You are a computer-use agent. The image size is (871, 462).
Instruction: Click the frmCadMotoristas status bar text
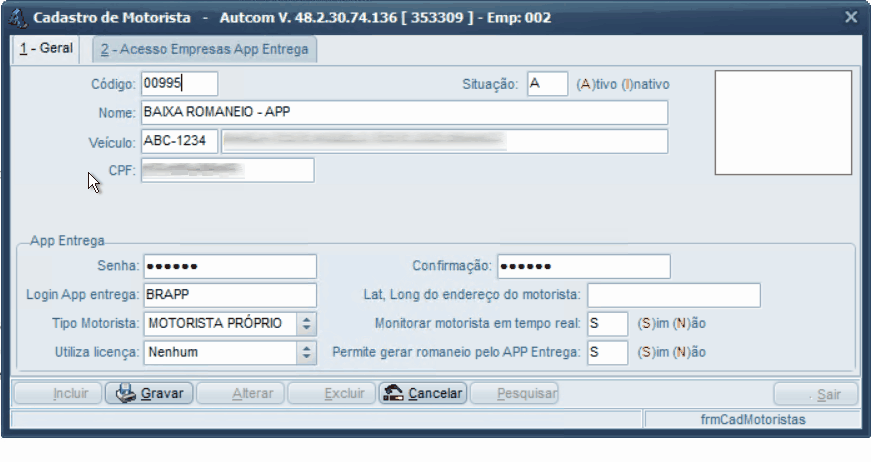click(x=753, y=420)
